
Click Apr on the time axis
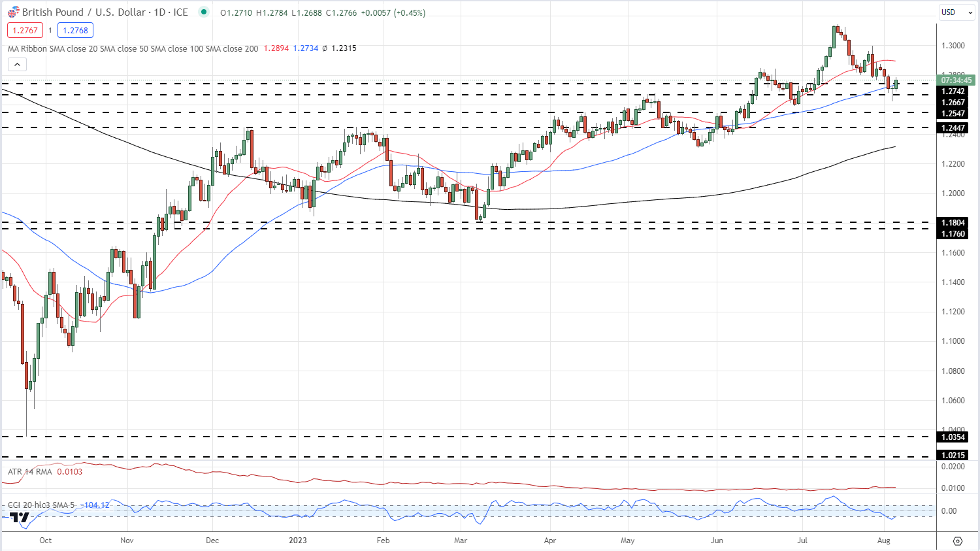[x=550, y=541]
